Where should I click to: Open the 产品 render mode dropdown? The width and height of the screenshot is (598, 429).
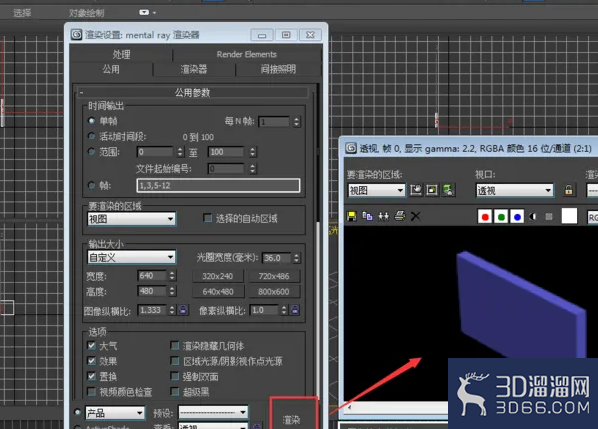(115, 413)
